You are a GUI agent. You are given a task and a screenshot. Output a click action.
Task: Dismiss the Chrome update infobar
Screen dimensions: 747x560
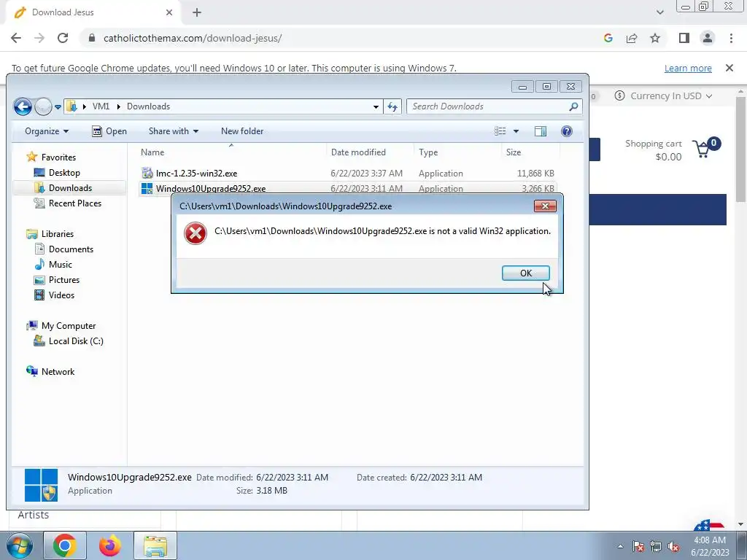[729, 68]
